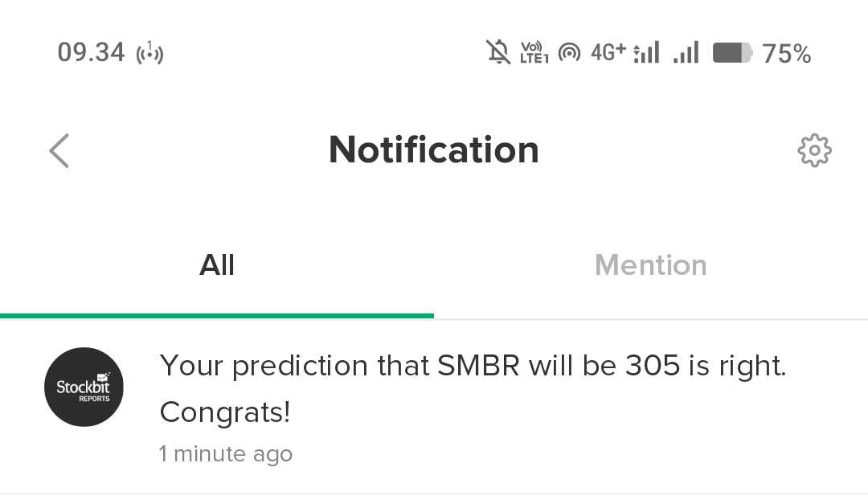Image resolution: width=868 pixels, height=504 pixels.
Task: Tap the "Congrats!" message line
Action: 224,412
